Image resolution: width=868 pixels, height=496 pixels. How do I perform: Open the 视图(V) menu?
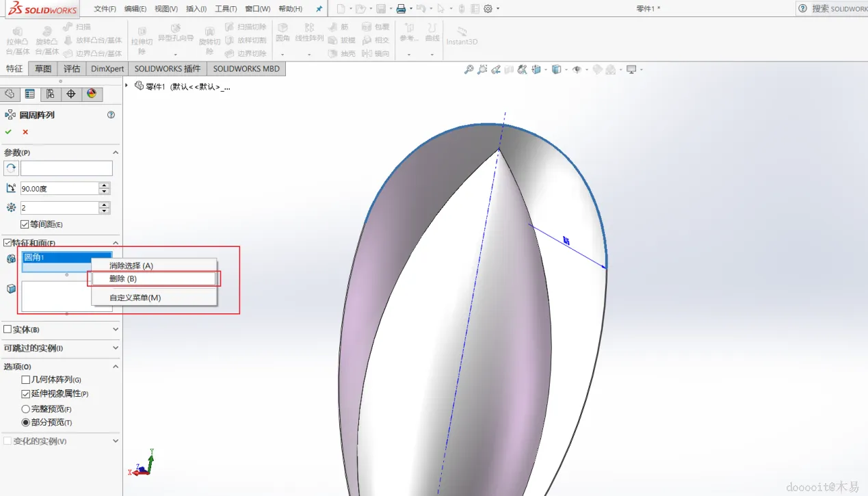point(166,9)
